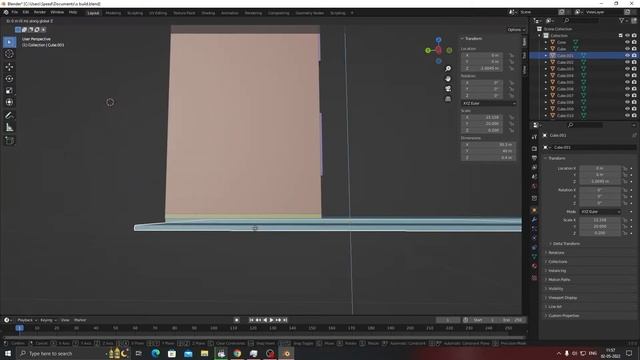Image resolution: width=640 pixels, height=360 pixels.
Task: Open the Object Data properties tab
Action: coord(534,256)
